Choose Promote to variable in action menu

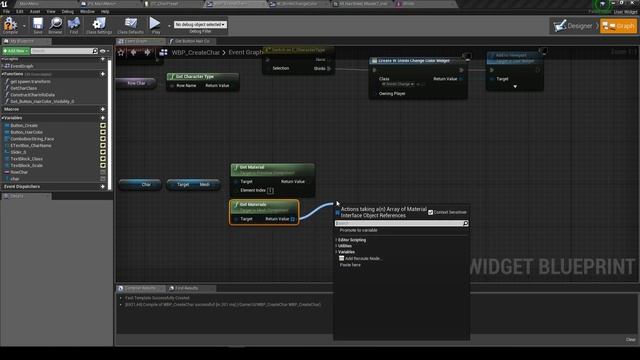[358, 230]
